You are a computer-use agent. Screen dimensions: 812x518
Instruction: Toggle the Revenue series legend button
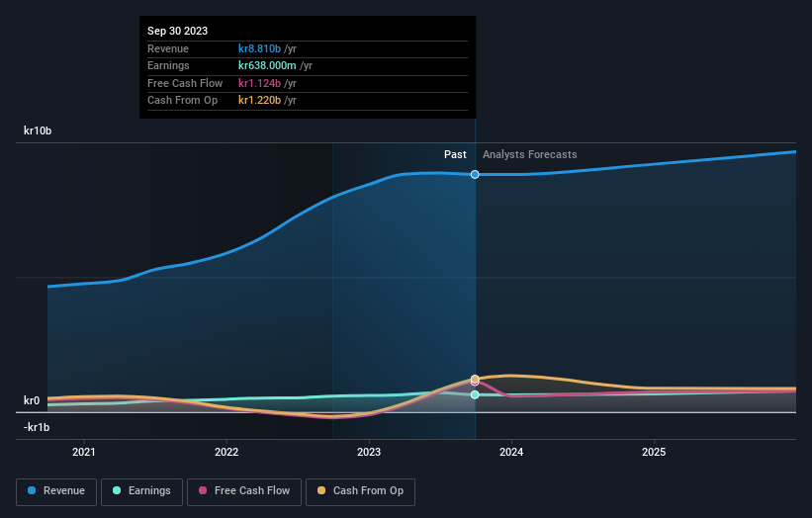click(x=56, y=491)
